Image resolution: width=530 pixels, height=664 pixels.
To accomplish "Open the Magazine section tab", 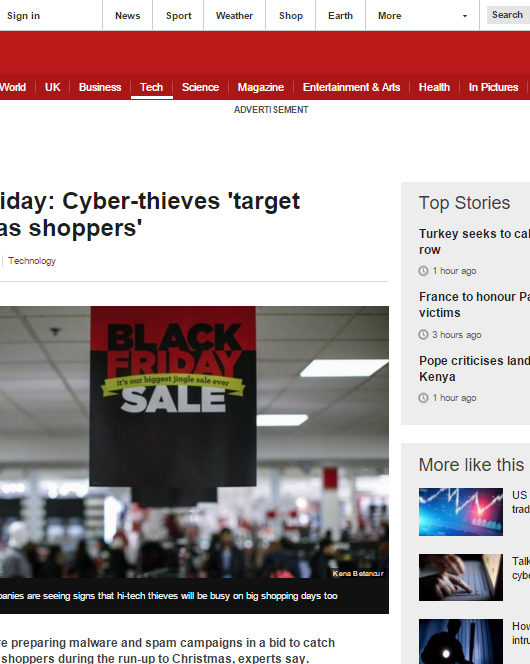I will click(x=260, y=87).
